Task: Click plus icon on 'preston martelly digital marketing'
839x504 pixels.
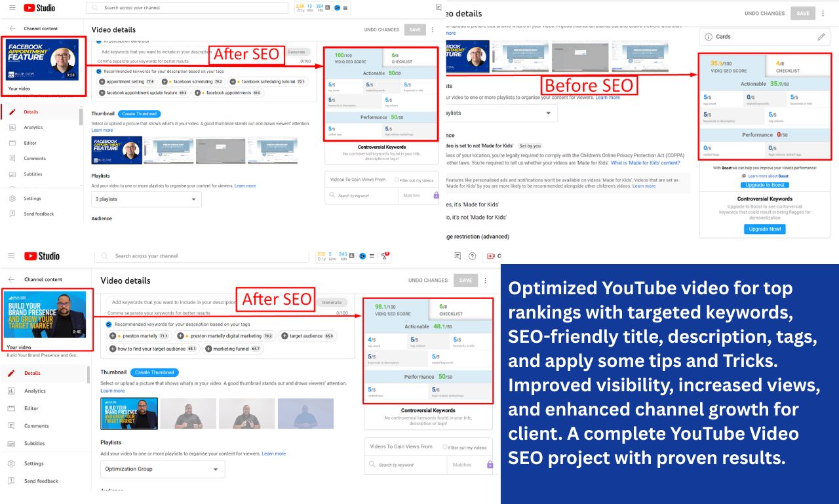Action: (x=181, y=336)
